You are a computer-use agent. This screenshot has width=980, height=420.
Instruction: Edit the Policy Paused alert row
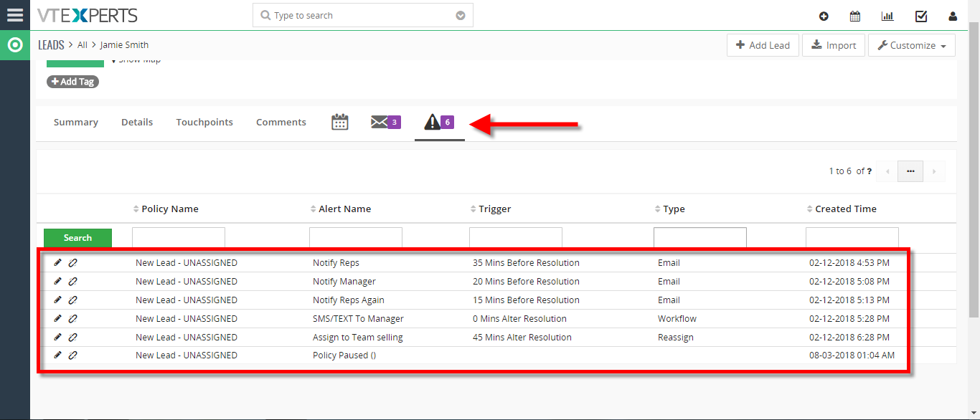(x=58, y=355)
